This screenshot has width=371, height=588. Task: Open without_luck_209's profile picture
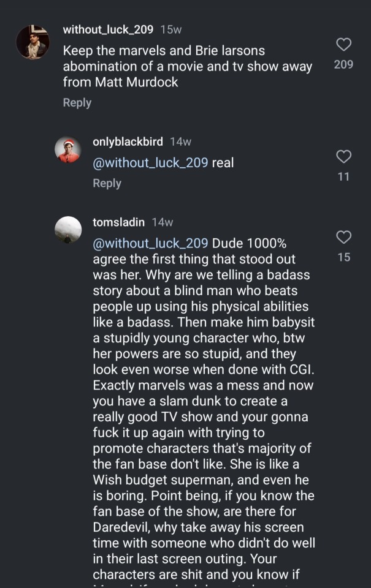(33, 42)
